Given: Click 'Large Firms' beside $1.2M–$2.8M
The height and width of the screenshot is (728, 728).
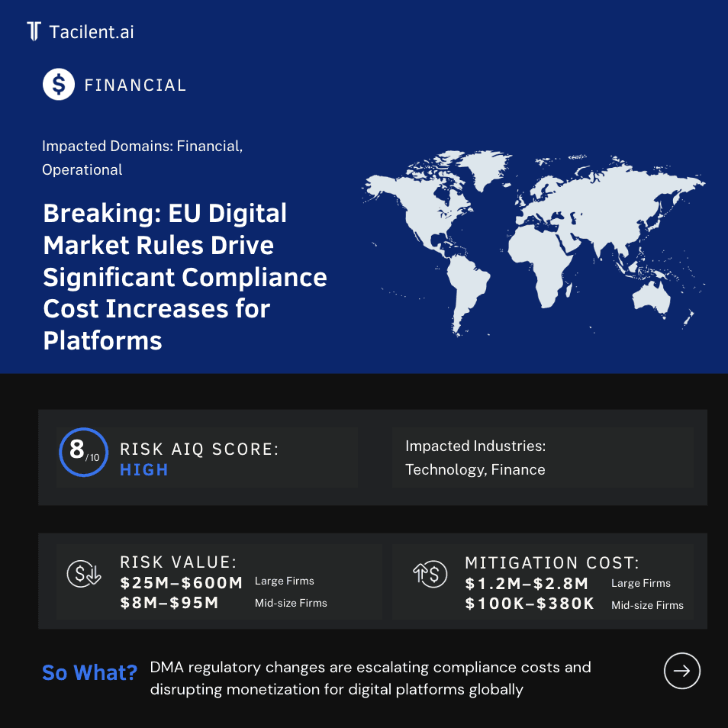Looking at the screenshot, I should (x=641, y=583).
